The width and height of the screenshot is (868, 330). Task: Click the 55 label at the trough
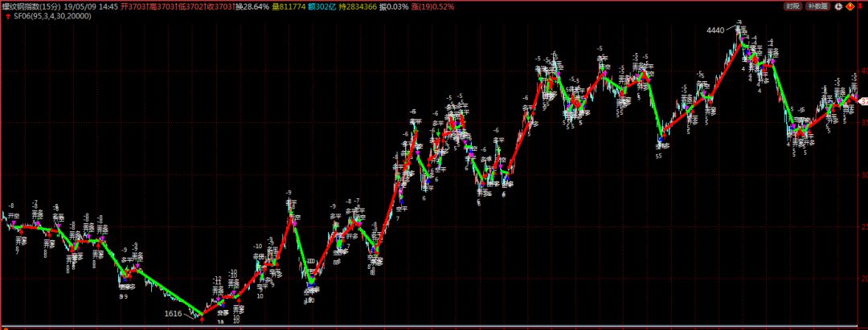[658, 157]
